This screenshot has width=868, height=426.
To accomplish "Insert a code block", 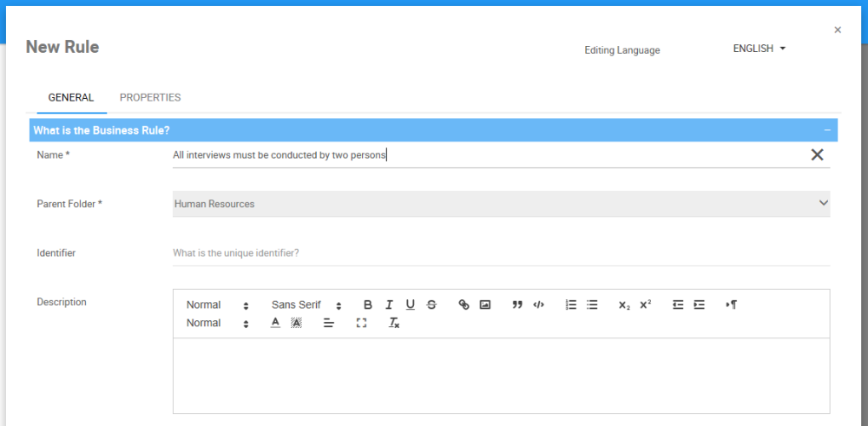I will point(539,305).
